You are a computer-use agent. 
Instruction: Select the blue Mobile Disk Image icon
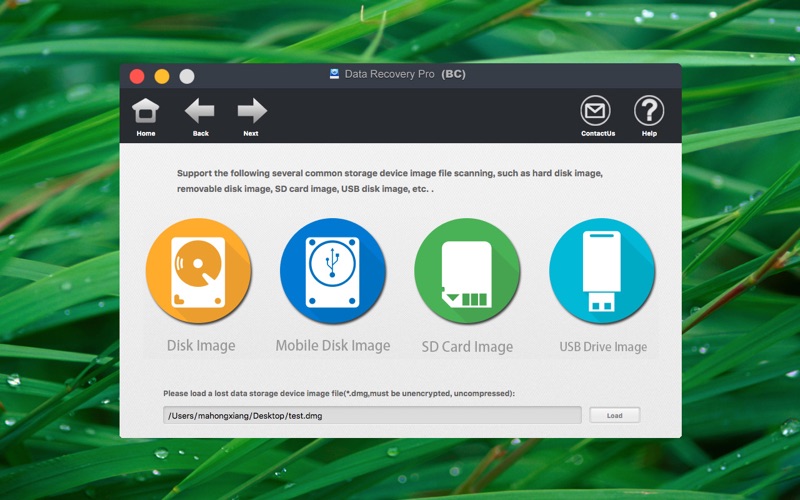[x=333, y=271]
